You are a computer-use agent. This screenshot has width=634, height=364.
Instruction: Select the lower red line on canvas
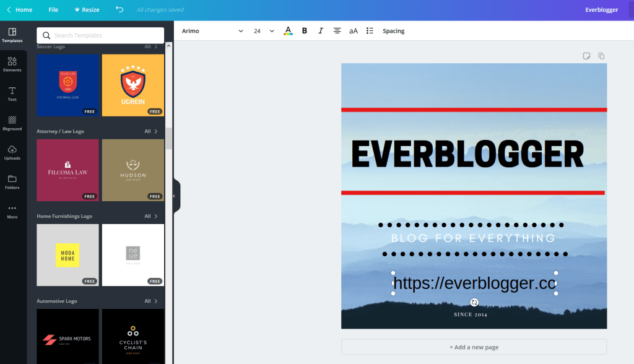473,193
